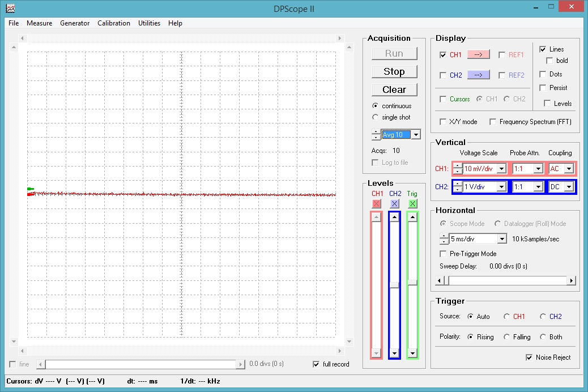Click the CH1 arrow color button in Display

[478, 54]
